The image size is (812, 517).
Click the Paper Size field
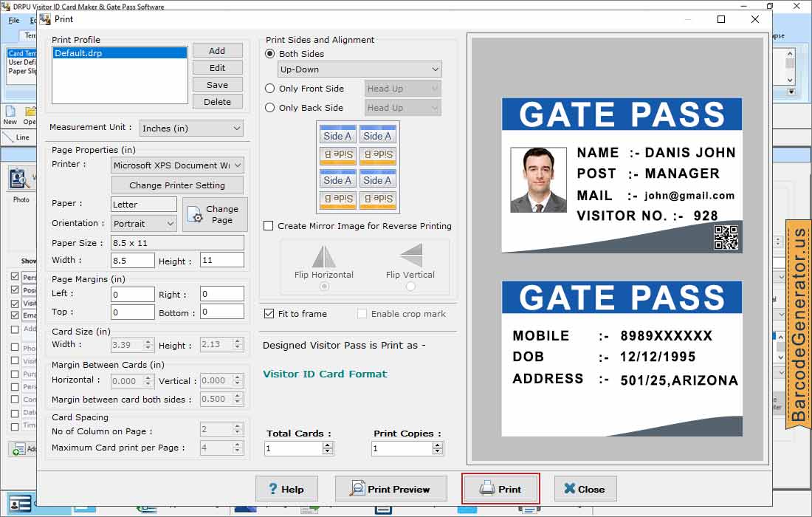coord(177,243)
